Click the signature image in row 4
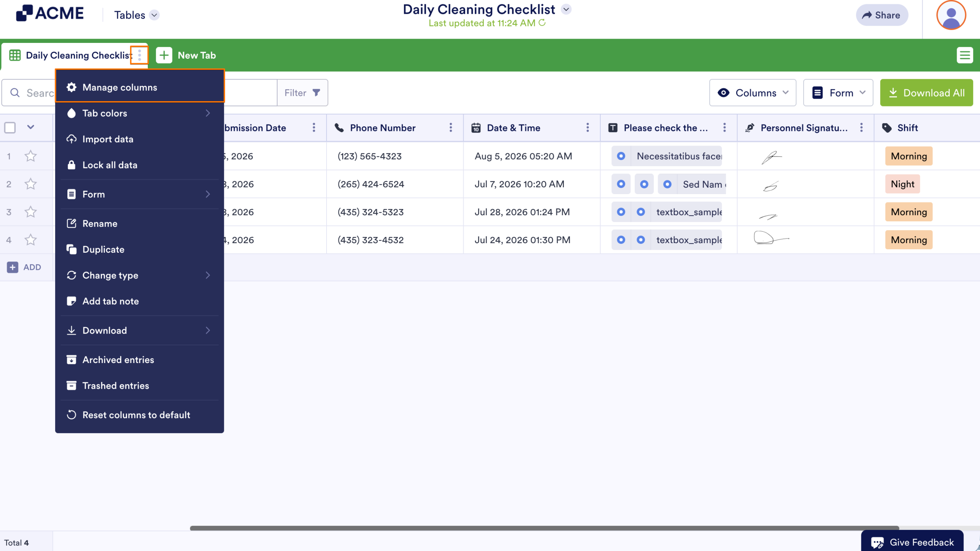The height and width of the screenshot is (551, 980). pyautogui.click(x=771, y=238)
